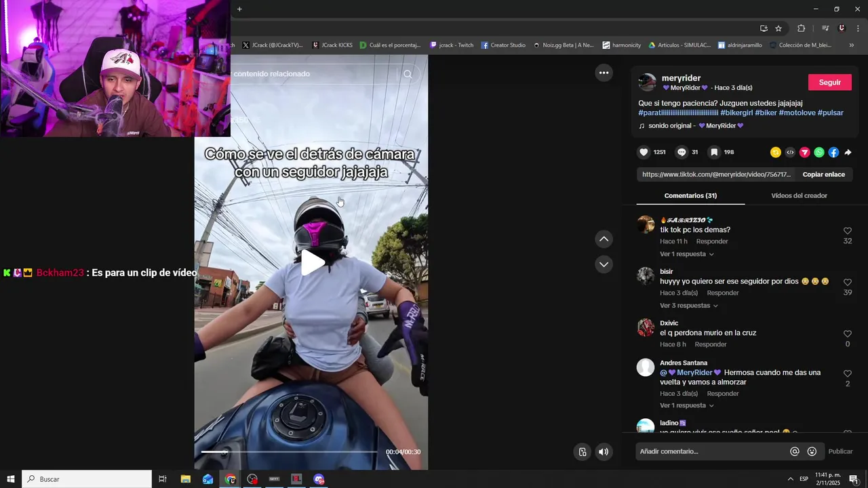Open a new browser tab with the plus button

click(239, 9)
